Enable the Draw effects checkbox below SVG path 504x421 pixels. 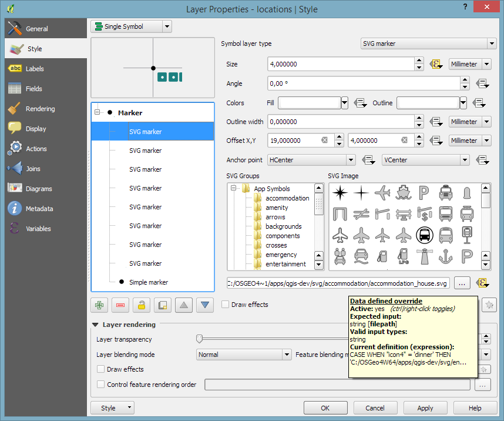(x=226, y=305)
